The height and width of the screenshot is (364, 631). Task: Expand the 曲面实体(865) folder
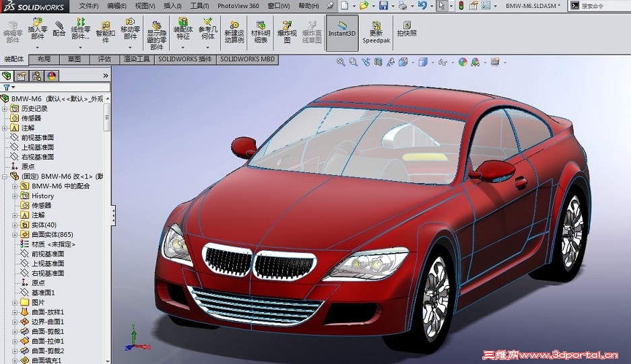click(15, 235)
